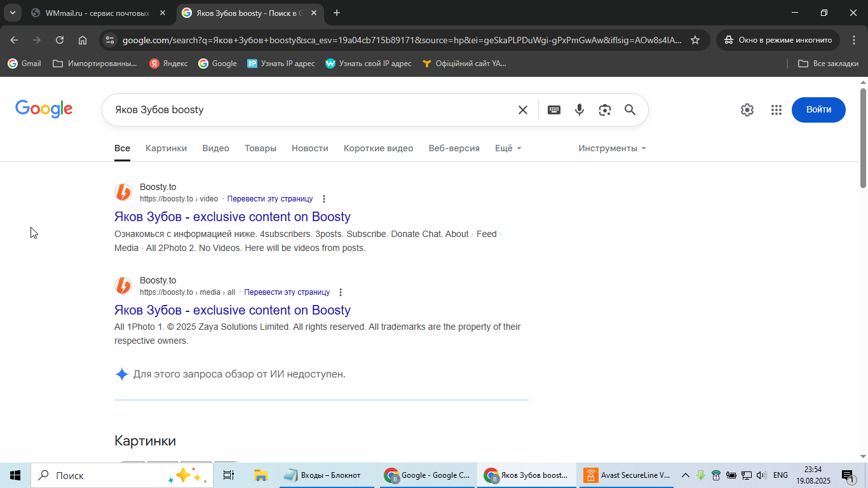868x488 pixels.
Task: Clear the search query with X
Action: coord(523,110)
